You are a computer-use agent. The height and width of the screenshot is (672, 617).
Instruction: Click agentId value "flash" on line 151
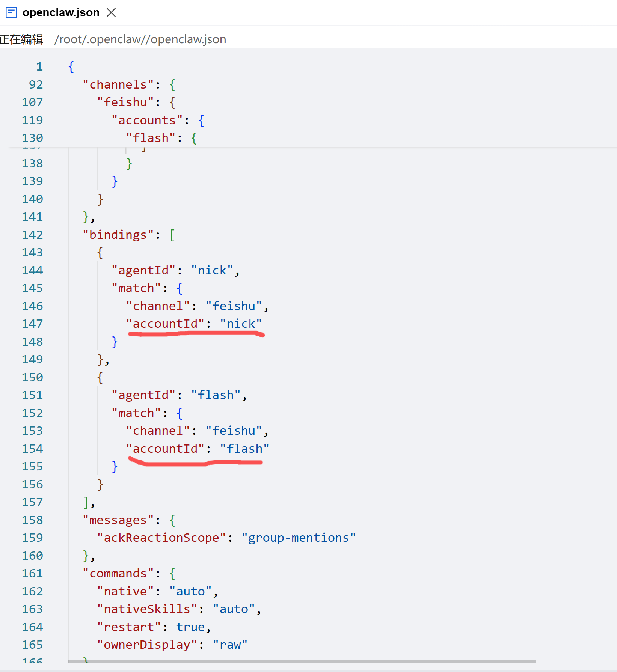point(216,395)
